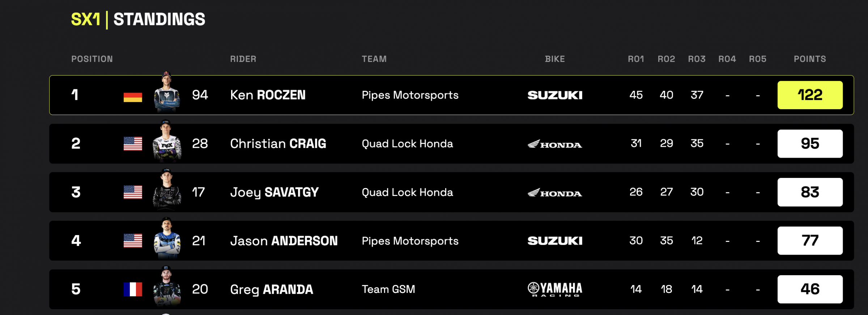868x315 pixels.
Task: Select the SX1 tab label
Action: pyautogui.click(x=86, y=20)
